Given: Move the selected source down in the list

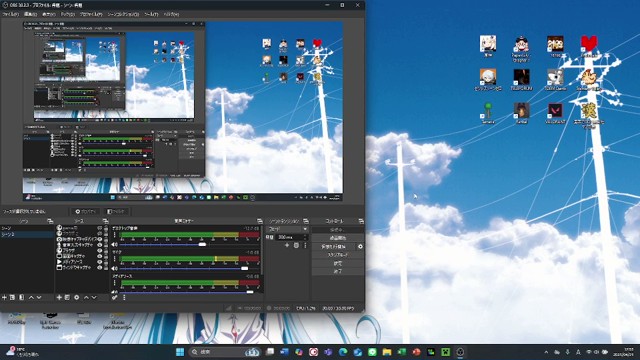Looking at the screenshot, I should point(94,298).
